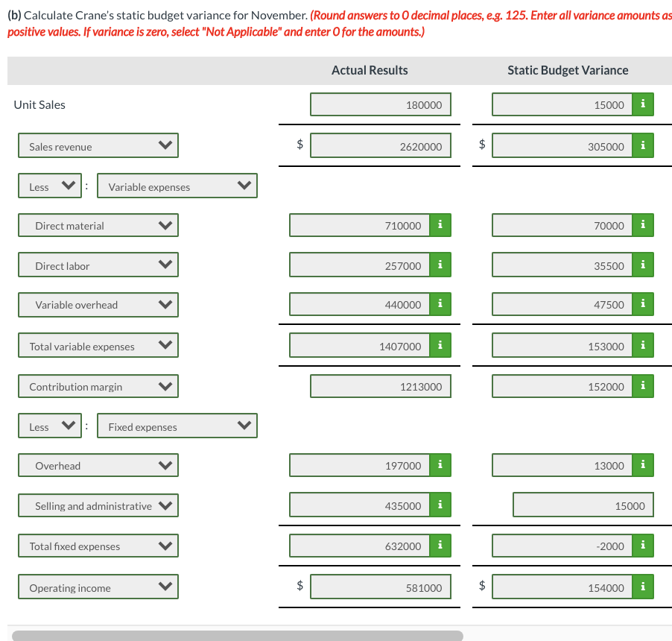The height and width of the screenshot is (641, 672).
Task: Click info icon next to Overhead variance 13000
Action: (643, 465)
